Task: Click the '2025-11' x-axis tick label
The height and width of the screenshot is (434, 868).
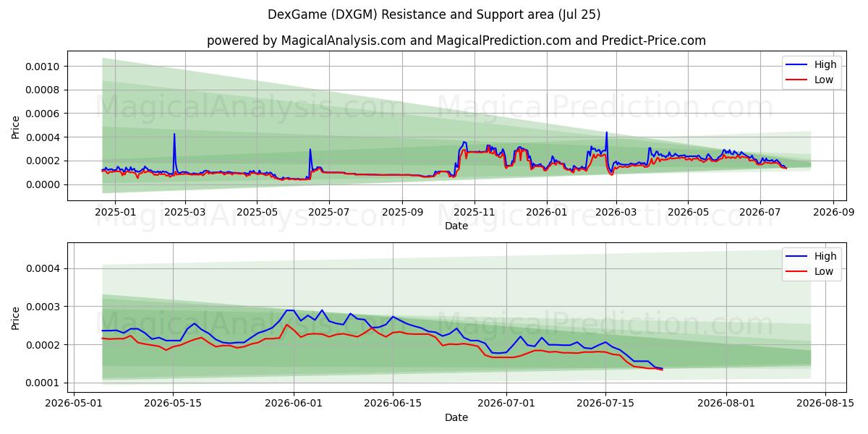Action: (475, 213)
